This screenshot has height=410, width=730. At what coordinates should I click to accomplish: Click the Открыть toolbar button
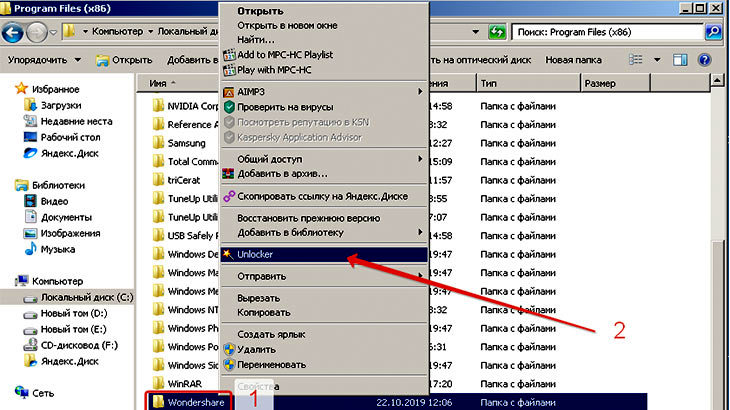point(124,60)
